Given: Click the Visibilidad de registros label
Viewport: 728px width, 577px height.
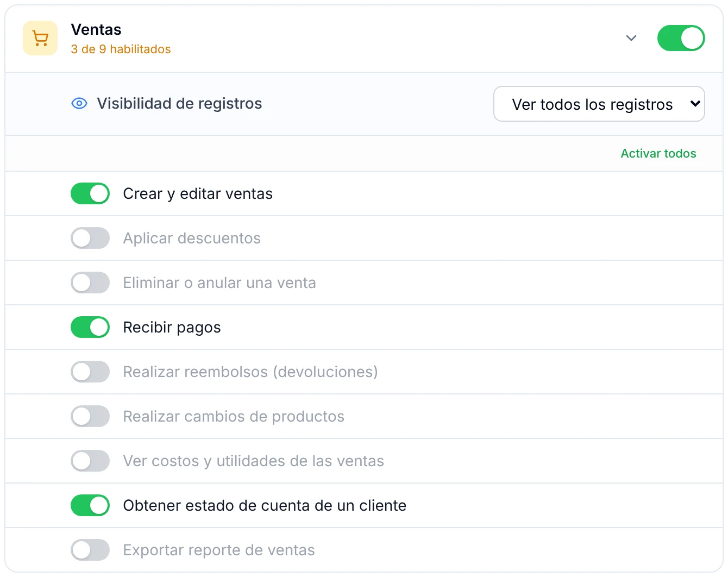Looking at the screenshot, I should pyautogui.click(x=179, y=103).
